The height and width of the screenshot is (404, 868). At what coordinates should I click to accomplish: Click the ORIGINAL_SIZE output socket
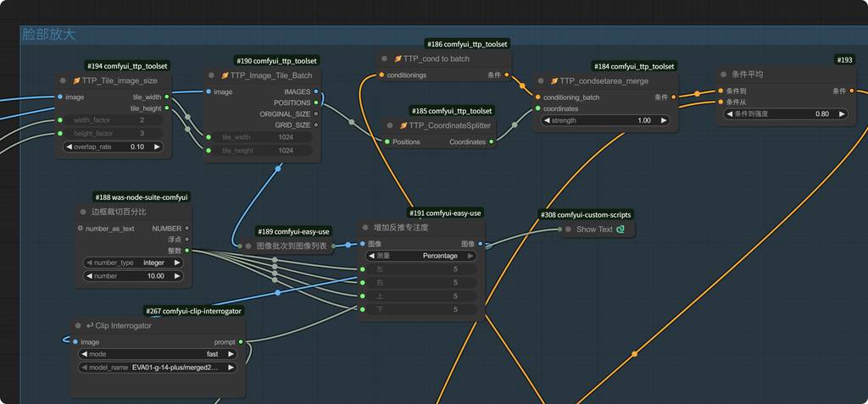pos(316,114)
